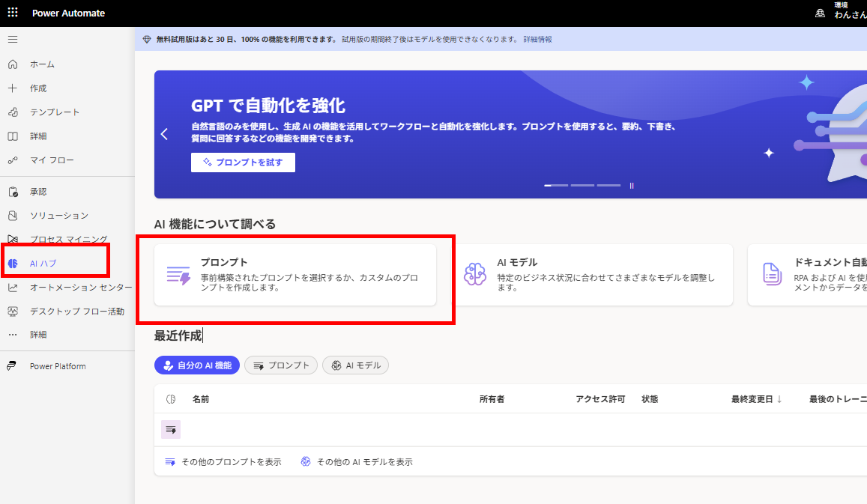Open テンプレート from the sidebar

pyautogui.click(x=54, y=112)
